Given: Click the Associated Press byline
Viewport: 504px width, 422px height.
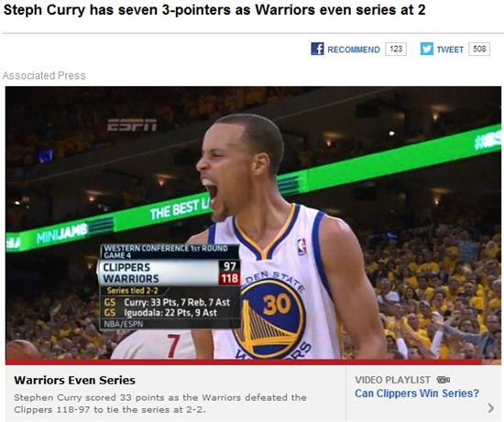Looking at the screenshot, I should pyautogui.click(x=44, y=75).
